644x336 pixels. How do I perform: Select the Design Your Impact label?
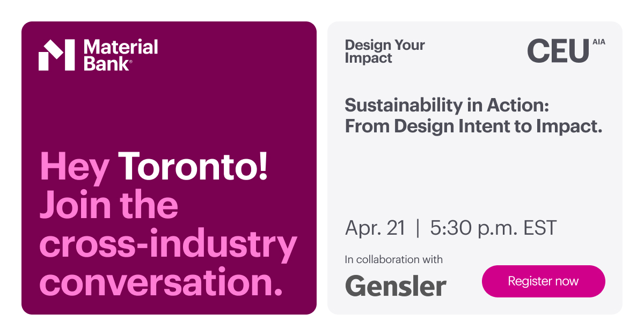(385, 51)
